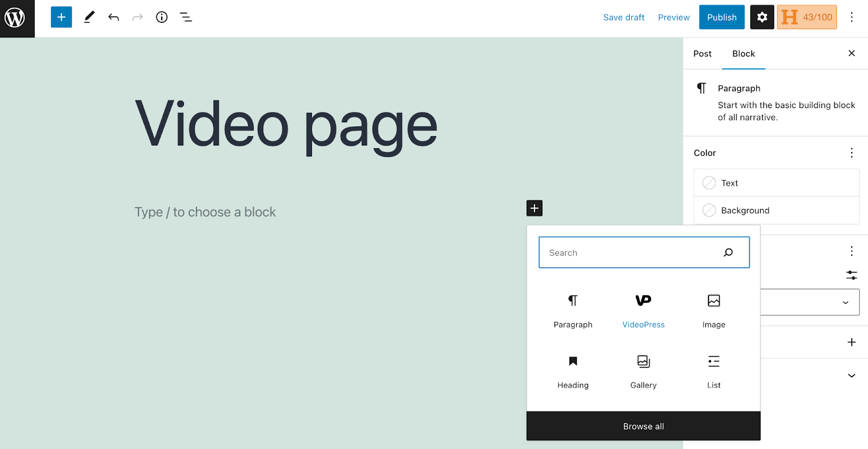Insert a List block
The image size is (868, 449).
714,372
